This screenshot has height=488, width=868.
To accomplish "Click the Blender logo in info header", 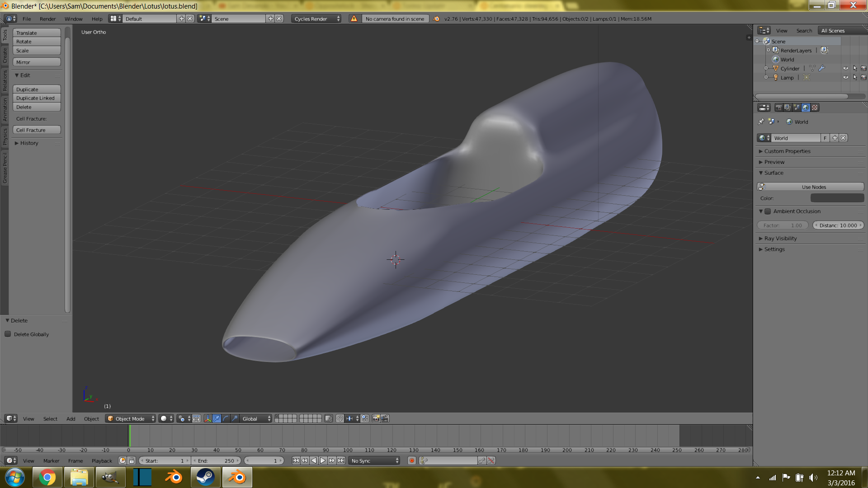I will 436,19.
